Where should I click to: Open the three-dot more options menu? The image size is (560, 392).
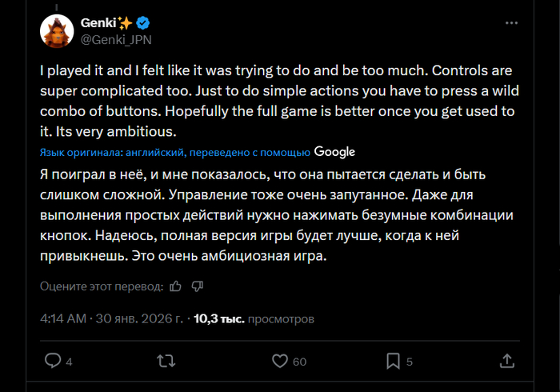pos(512,23)
